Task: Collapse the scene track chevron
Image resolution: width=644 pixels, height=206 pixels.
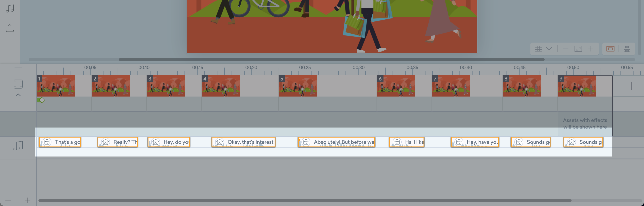Action: click(x=18, y=95)
